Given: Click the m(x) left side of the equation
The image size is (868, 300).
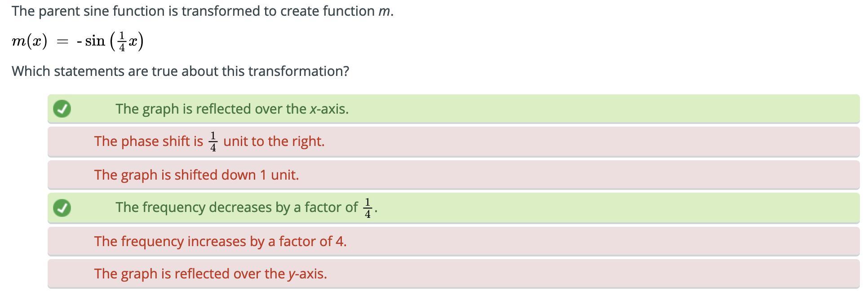Looking at the screenshot, I should (x=30, y=41).
